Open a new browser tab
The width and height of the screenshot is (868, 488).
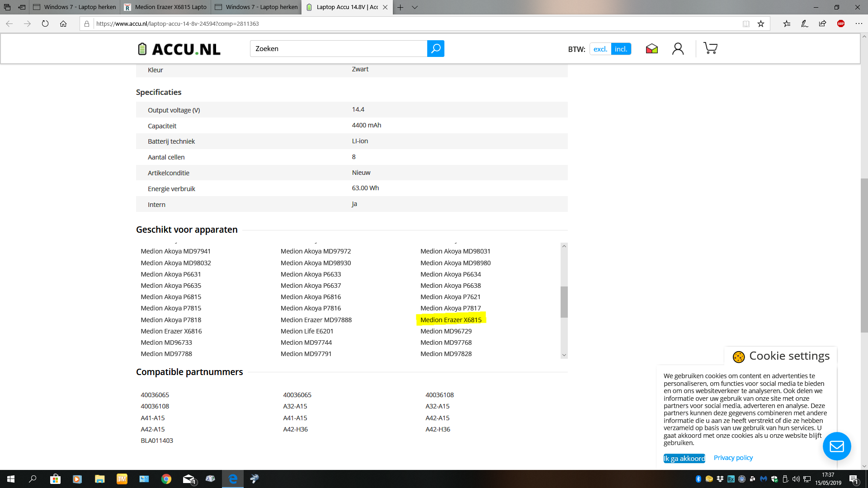(x=400, y=7)
